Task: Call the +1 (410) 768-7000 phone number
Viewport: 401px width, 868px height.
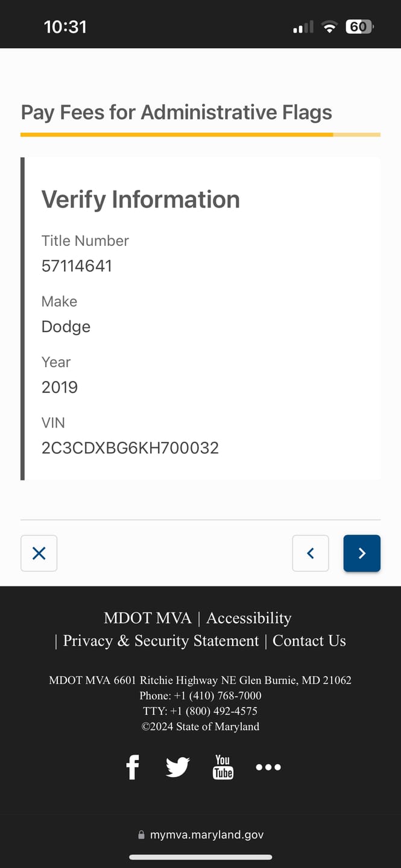Action: (218, 696)
